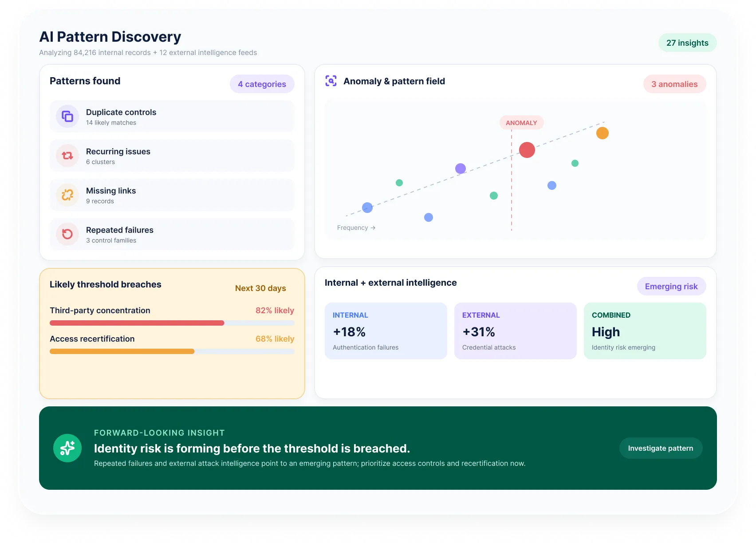
Task: Click the sparkle icon in the insight banner
Action: coord(67,448)
